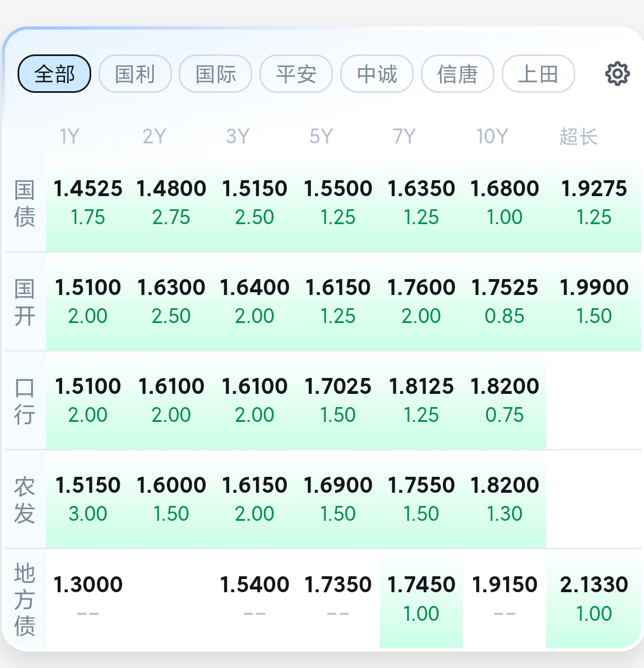Screen dimensions: 644x668
Task: Switch to the 上田 tab
Action: coord(538,74)
